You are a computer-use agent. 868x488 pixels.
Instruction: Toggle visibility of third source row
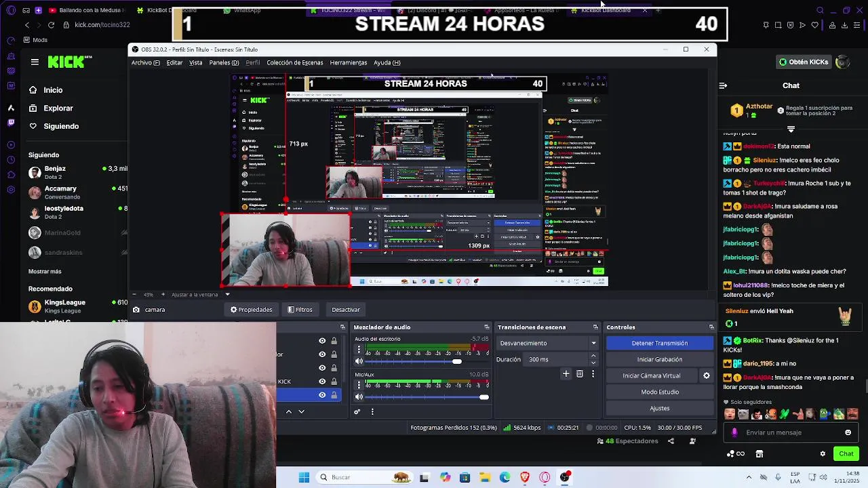coord(322,368)
